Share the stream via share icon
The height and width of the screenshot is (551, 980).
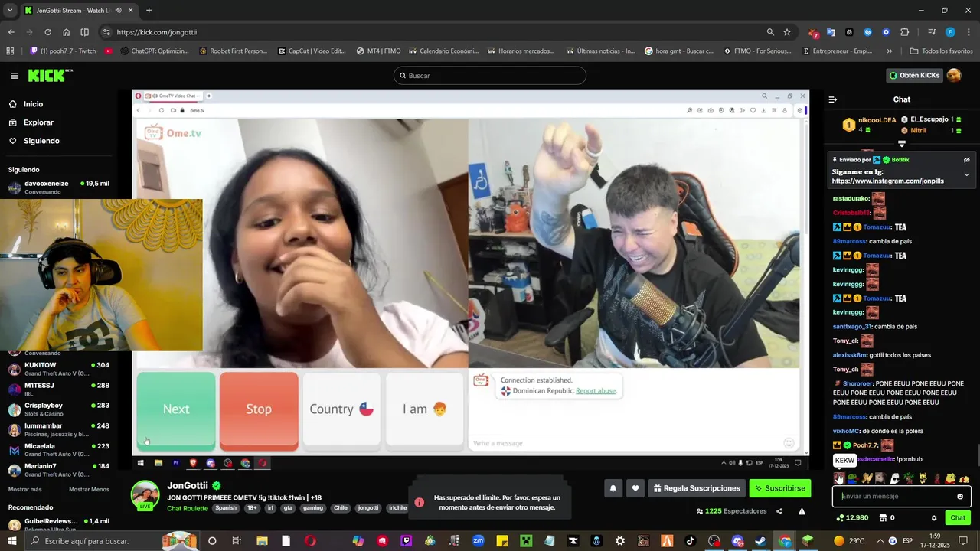(x=779, y=511)
